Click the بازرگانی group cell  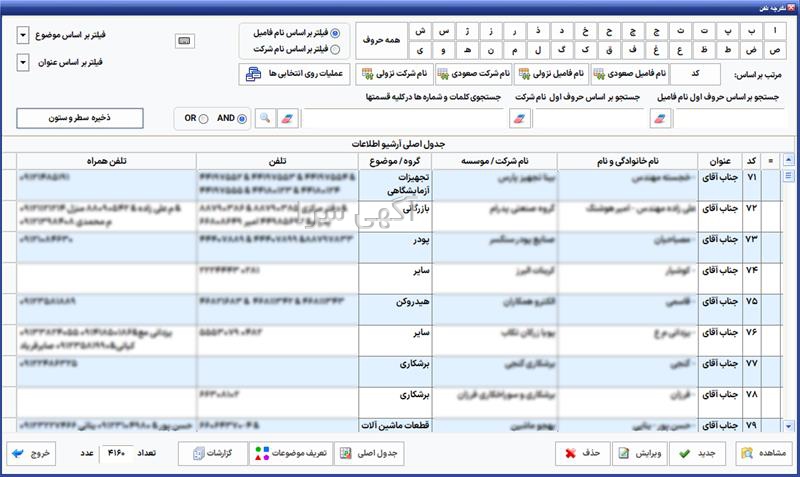tap(395, 216)
